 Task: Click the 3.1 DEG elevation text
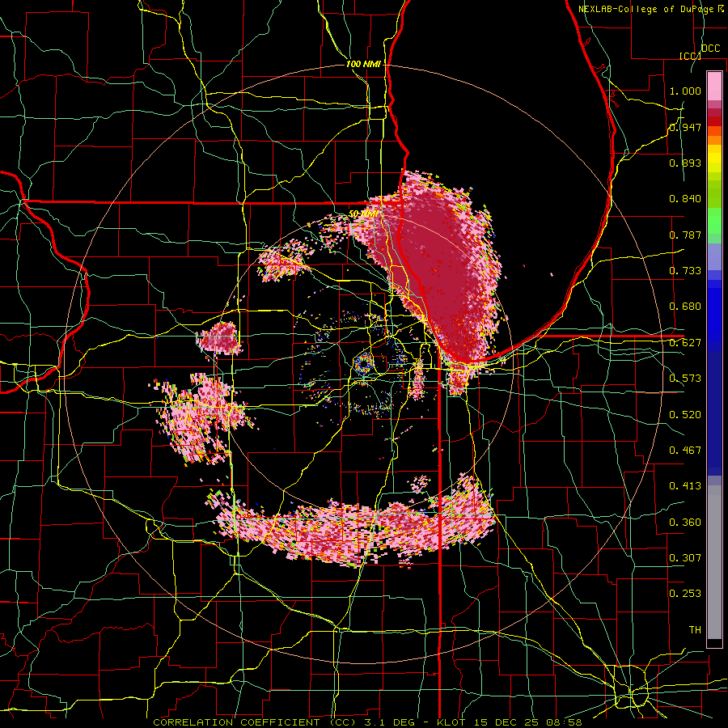pyautogui.click(x=389, y=722)
